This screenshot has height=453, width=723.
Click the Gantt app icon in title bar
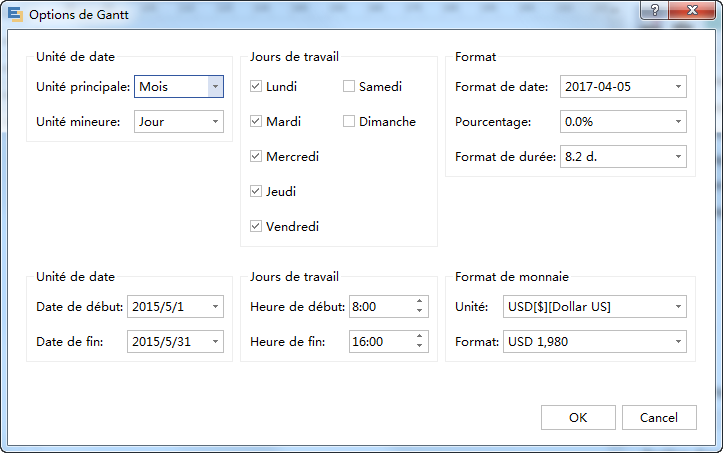pyautogui.click(x=14, y=15)
